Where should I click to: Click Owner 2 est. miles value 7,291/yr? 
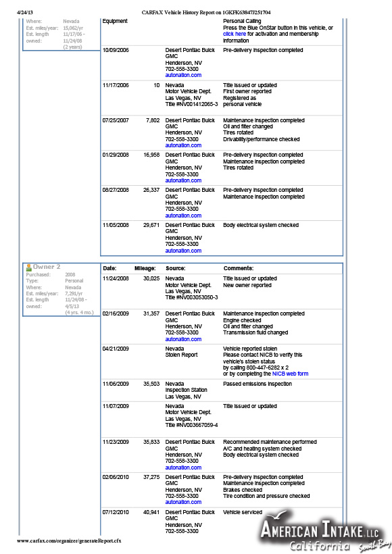(x=74, y=294)
